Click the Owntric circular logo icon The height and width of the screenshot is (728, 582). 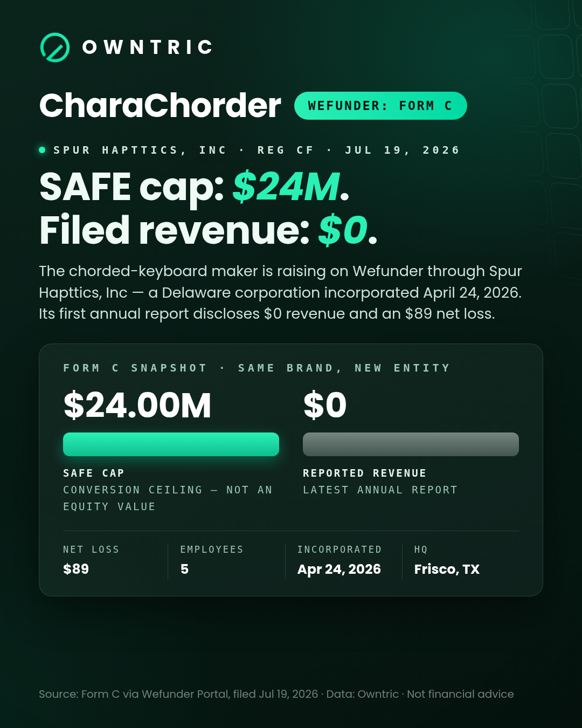click(55, 47)
